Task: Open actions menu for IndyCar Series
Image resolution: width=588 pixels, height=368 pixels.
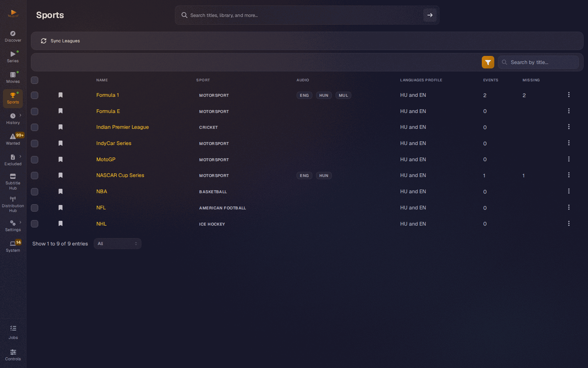Action: tap(569, 143)
